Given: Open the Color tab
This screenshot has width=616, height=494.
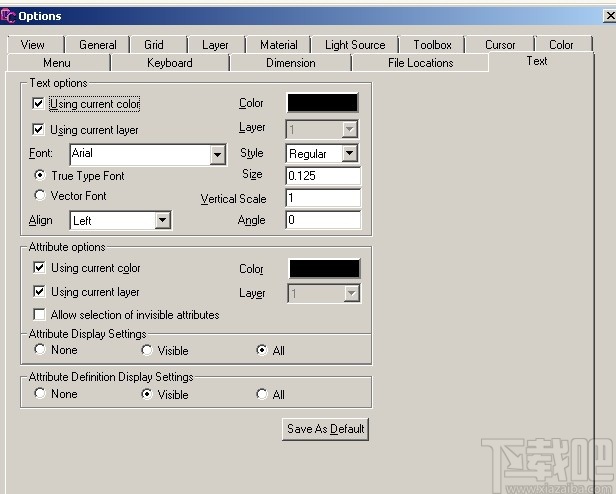Looking at the screenshot, I should tap(561, 45).
